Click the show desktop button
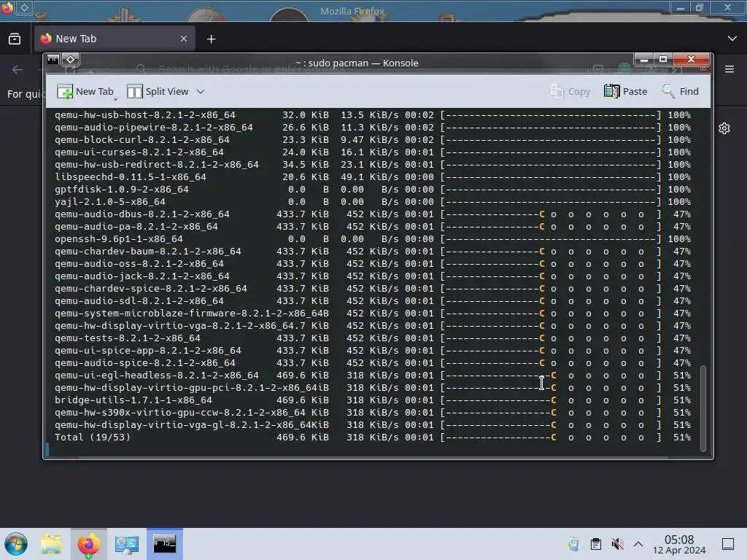Screen dimensions: 747x560 click(728, 544)
